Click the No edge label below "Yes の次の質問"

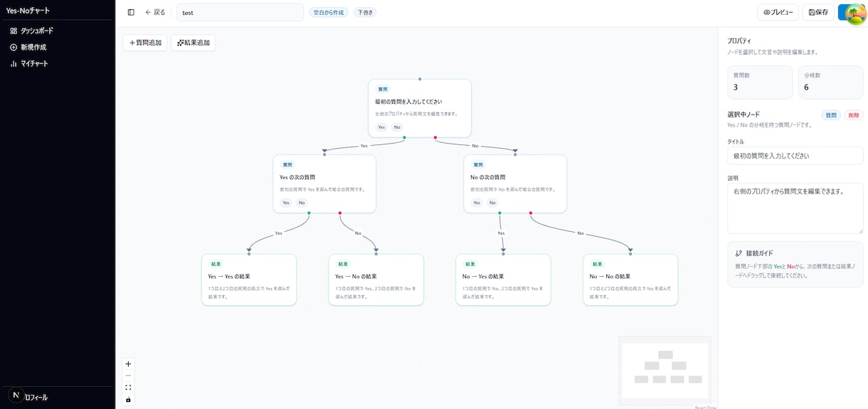(358, 233)
